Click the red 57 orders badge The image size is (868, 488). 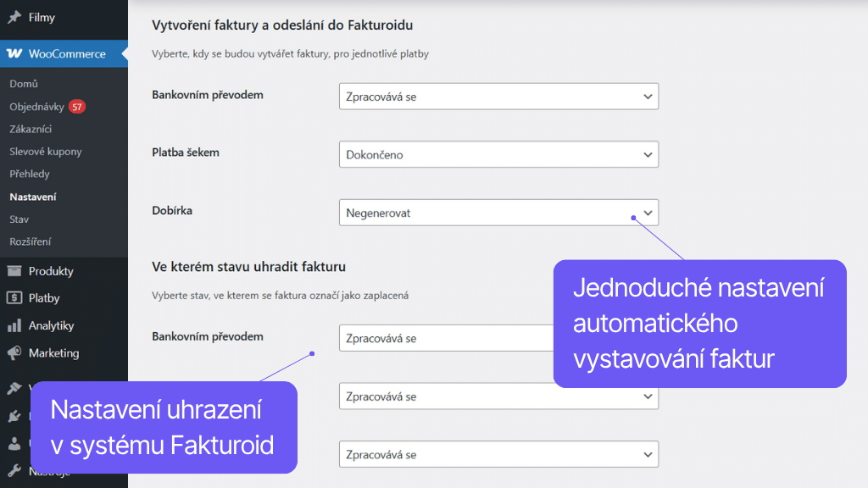[x=77, y=107]
